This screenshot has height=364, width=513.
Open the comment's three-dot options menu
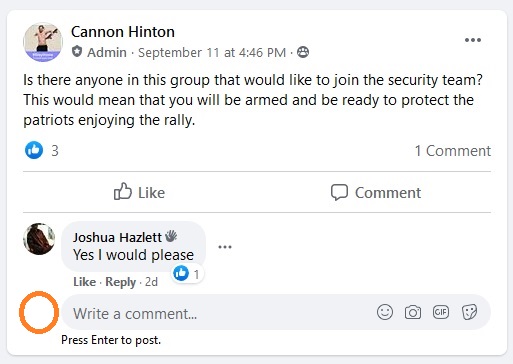(x=225, y=247)
